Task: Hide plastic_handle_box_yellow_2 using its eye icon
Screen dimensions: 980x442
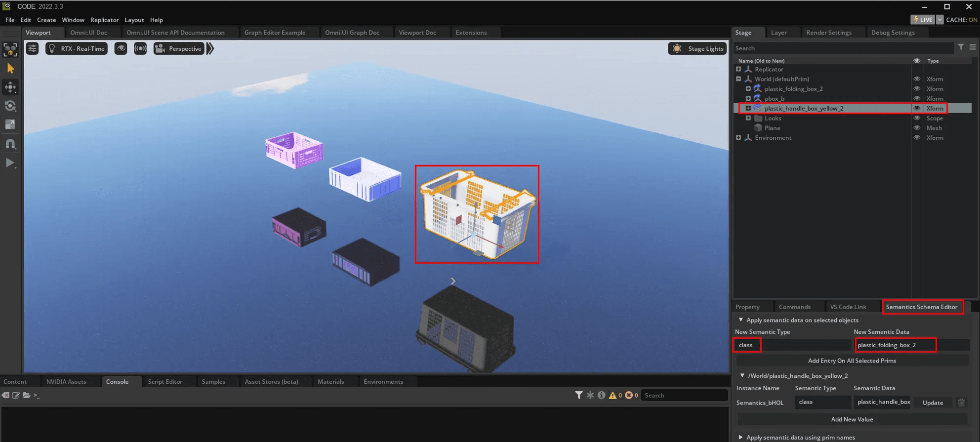Action: [917, 108]
